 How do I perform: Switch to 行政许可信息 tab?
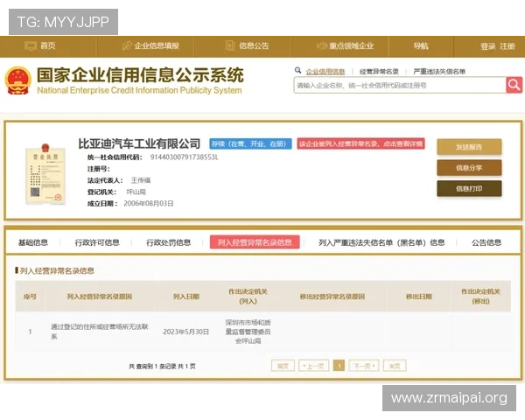[x=97, y=242]
